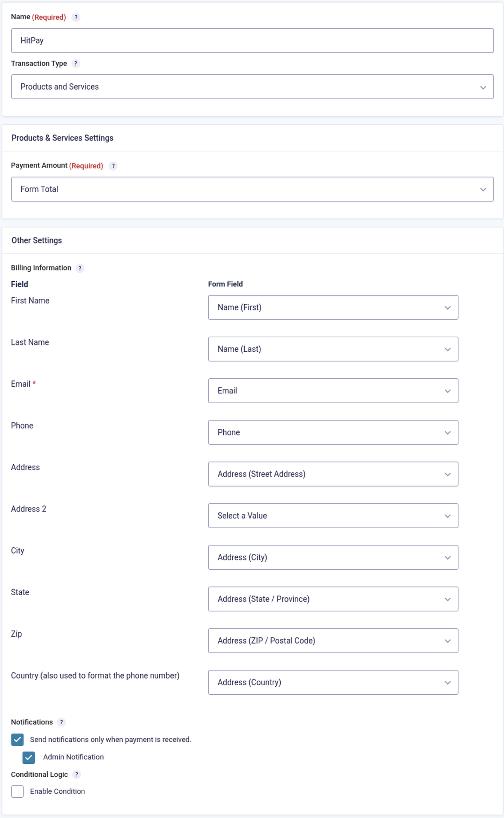Image resolution: width=504 pixels, height=818 pixels.
Task: Uncheck Send notifications only when payment received
Action: 17,740
